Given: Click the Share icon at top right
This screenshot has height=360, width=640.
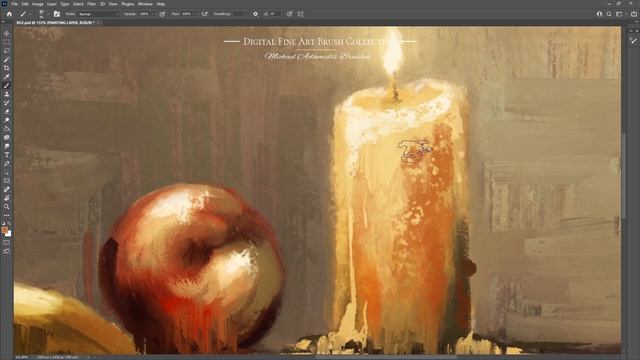Looking at the screenshot, I should pyautogui.click(x=634, y=14).
